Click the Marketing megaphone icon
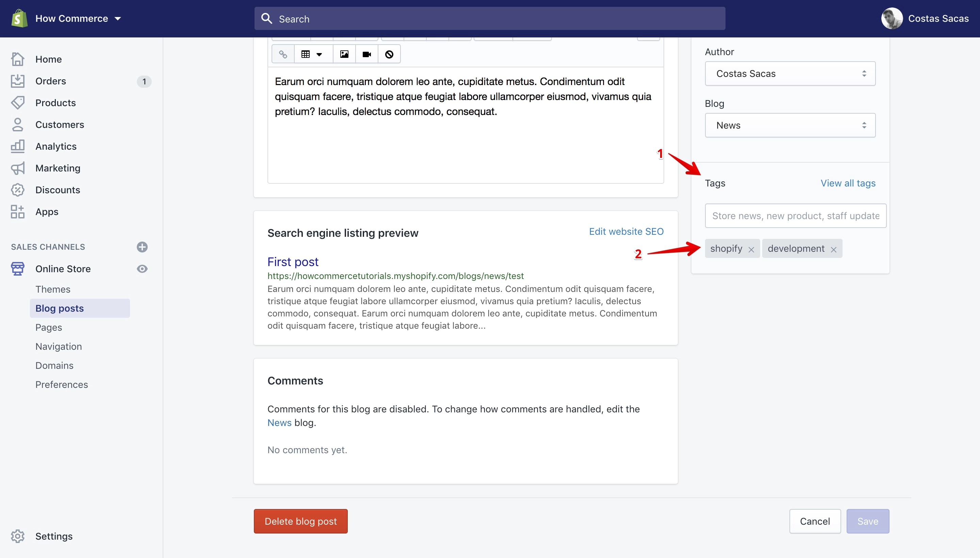Screen dimensions: 980x558 (18, 168)
